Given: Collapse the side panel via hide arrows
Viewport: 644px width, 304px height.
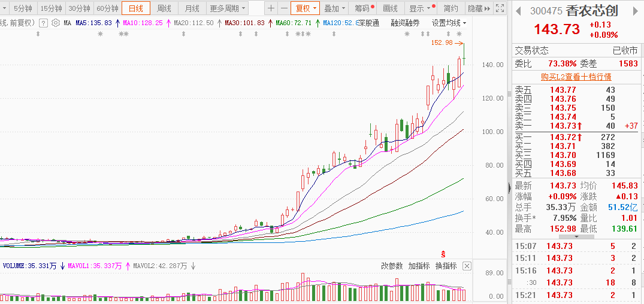Looking at the screenshot, I should click(x=479, y=8).
